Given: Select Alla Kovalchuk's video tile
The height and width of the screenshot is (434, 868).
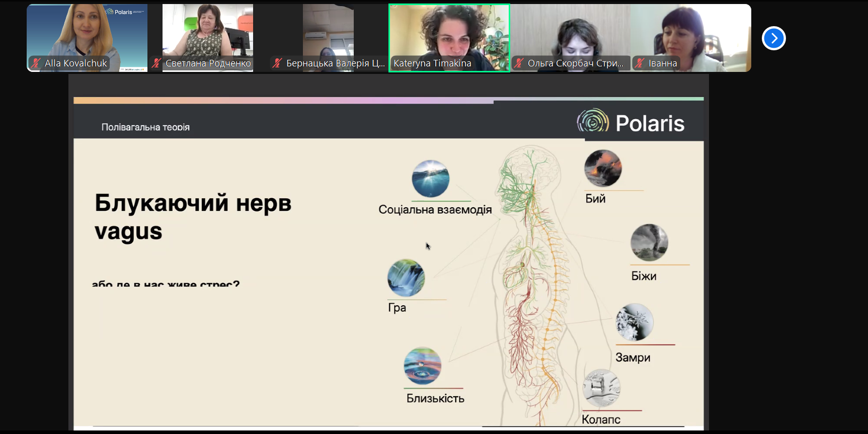Looking at the screenshot, I should coord(87,38).
